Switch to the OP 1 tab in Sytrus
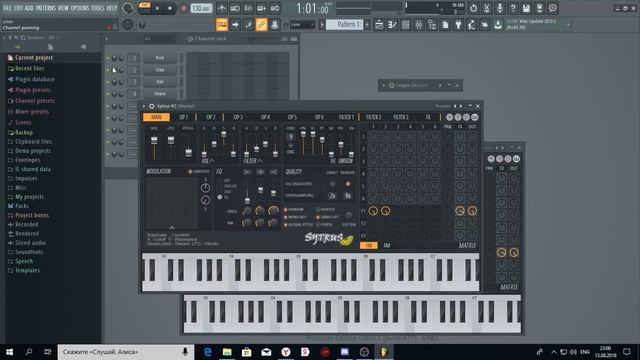This screenshot has height=360, width=640. (183, 117)
